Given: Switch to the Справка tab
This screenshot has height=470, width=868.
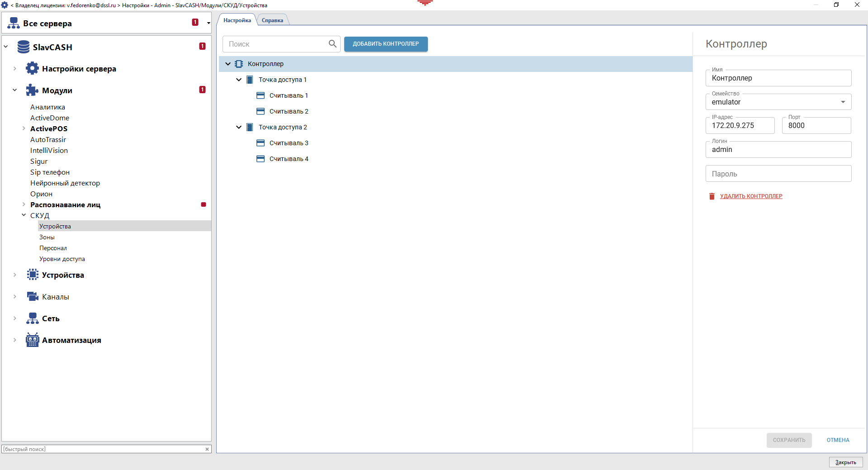Looking at the screenshot, I should point(272,20).
